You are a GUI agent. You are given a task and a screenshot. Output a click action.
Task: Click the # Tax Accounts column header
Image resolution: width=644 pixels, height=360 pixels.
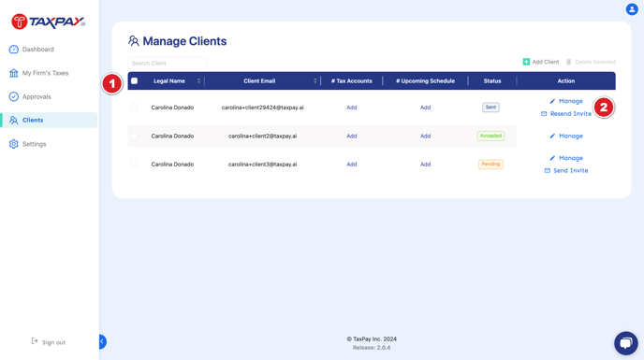(x=352, y=80)
